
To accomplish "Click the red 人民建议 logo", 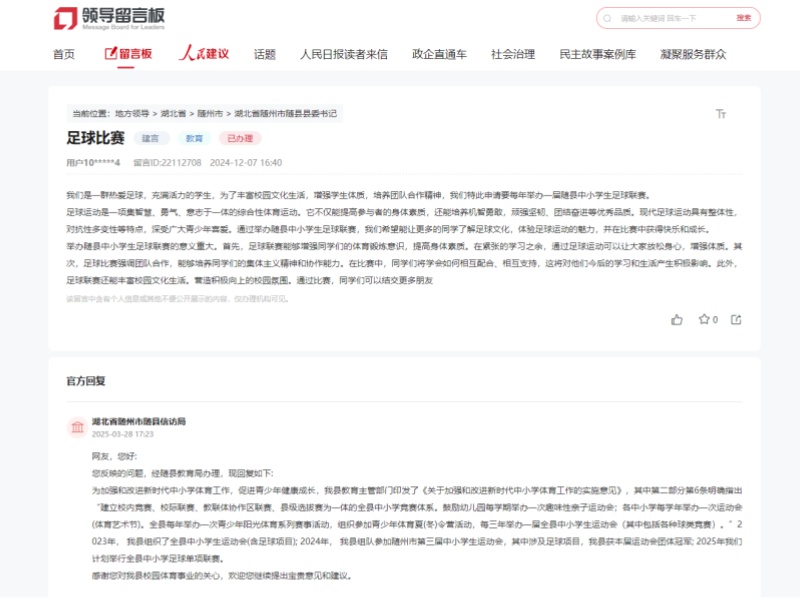I will tap(207, 56).
